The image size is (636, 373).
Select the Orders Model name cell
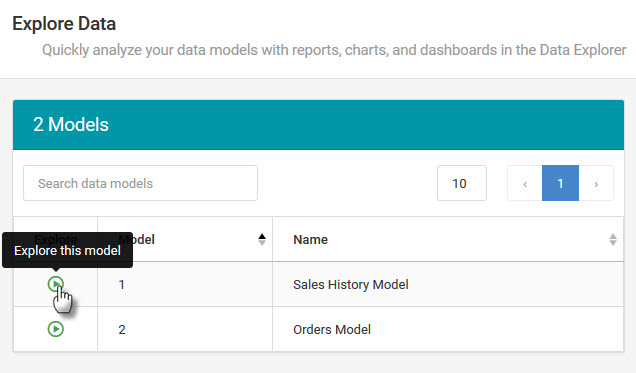tap(448, 329)
